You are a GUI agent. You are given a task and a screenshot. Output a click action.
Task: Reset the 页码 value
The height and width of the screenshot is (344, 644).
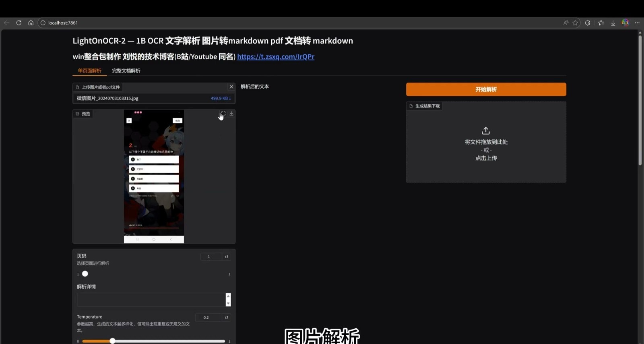click(227, 257)
